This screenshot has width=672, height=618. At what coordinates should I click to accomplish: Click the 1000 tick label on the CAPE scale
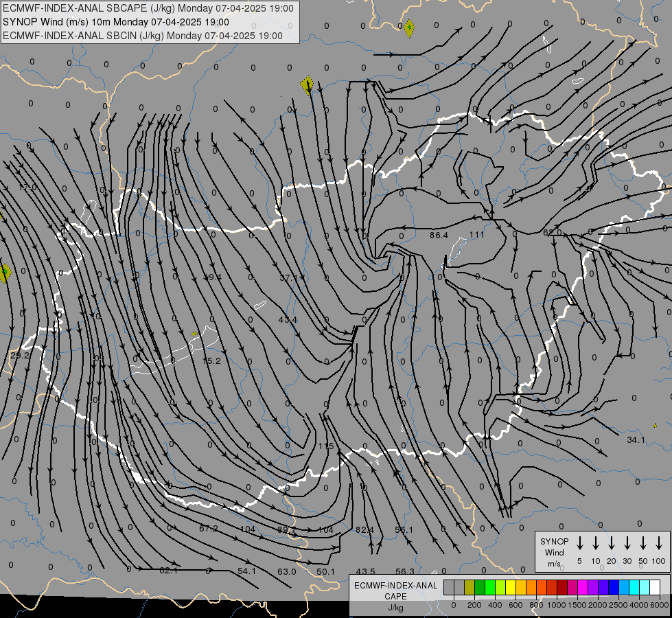click(556, 605)
